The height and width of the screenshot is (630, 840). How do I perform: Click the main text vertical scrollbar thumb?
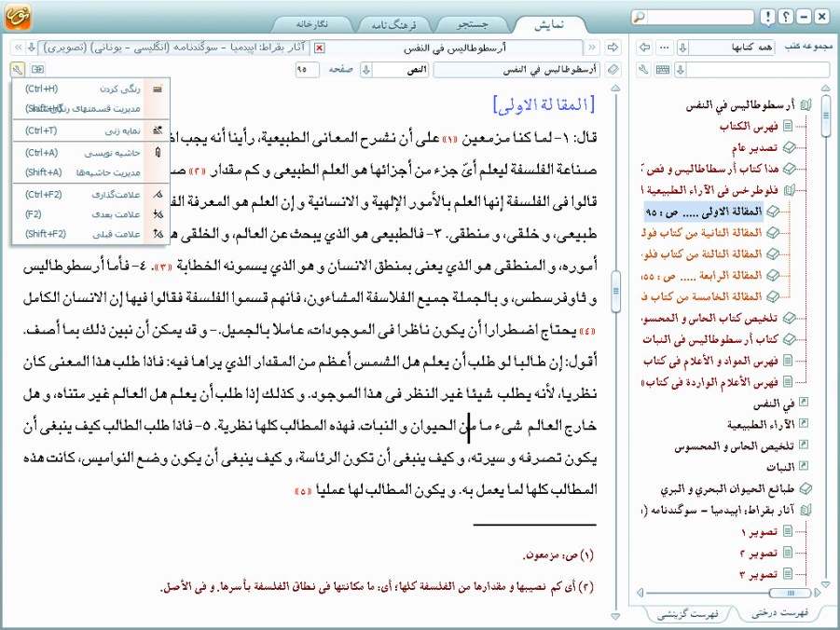(615, 292)
